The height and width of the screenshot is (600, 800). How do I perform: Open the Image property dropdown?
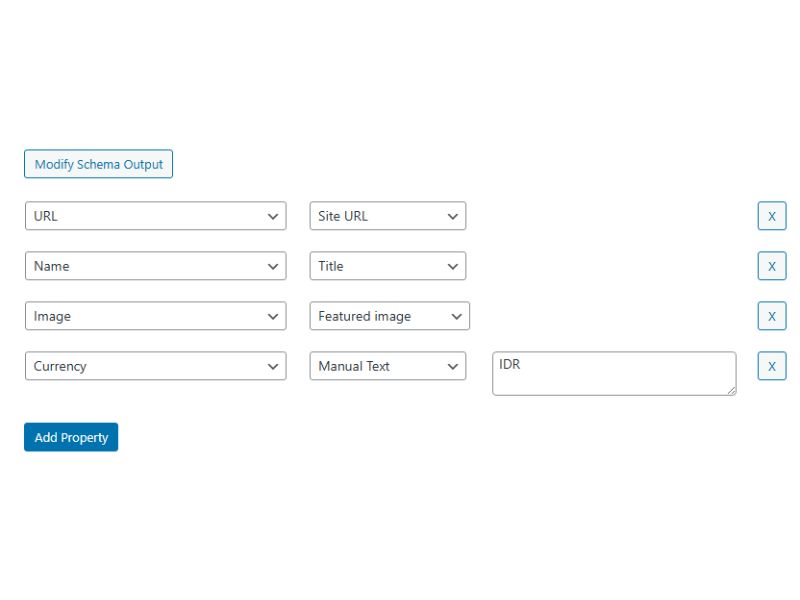(x=155, y=316)
